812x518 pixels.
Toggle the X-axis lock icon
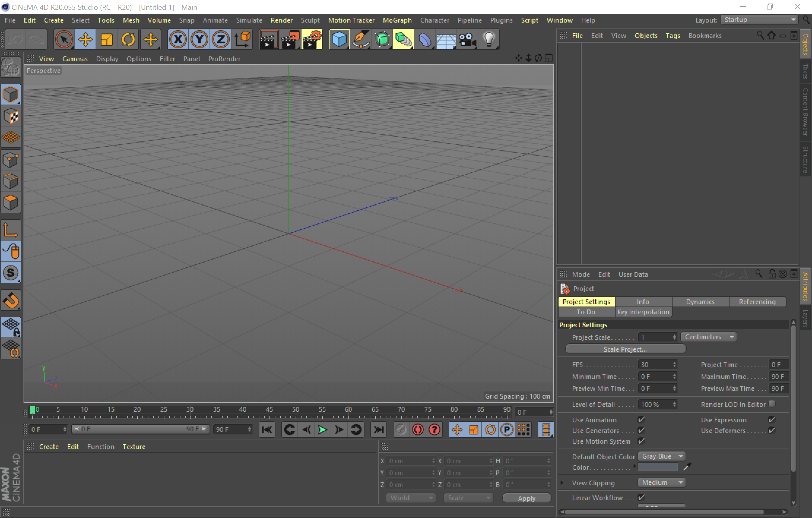(178, 40)
